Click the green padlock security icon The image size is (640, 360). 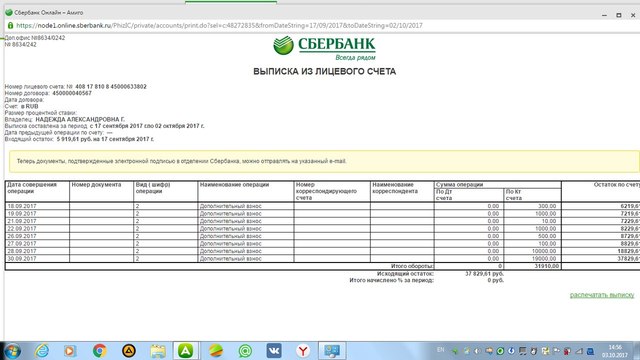click(x=10, y=25)
